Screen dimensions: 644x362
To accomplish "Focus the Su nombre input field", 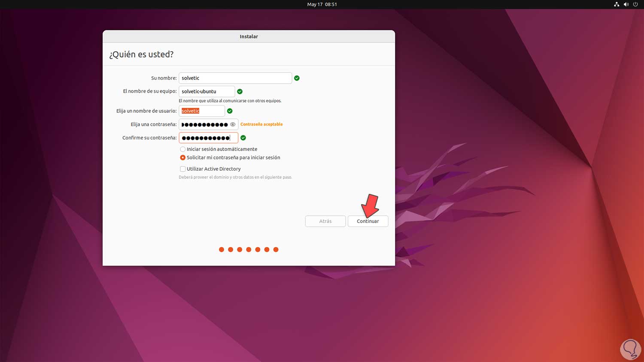I will point(235,78).
